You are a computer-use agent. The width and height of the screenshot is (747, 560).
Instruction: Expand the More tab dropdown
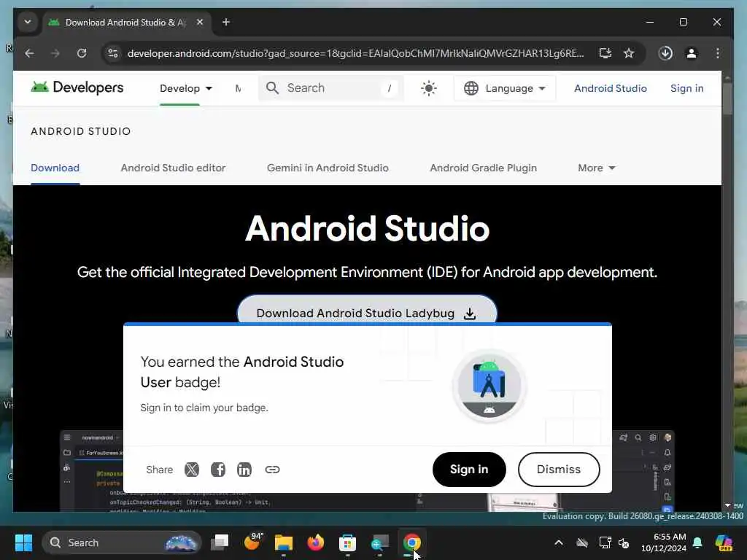[597, 168]
